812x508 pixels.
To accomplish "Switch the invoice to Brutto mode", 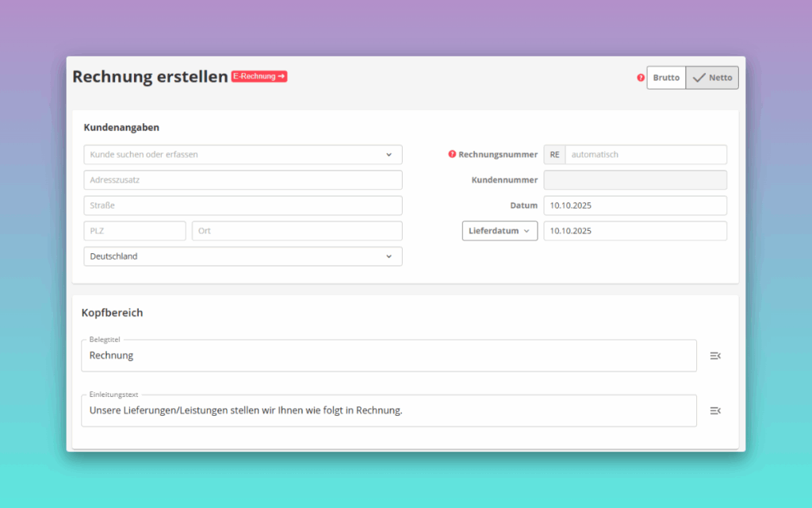I will pyautogui.click(x=666, y=77).
